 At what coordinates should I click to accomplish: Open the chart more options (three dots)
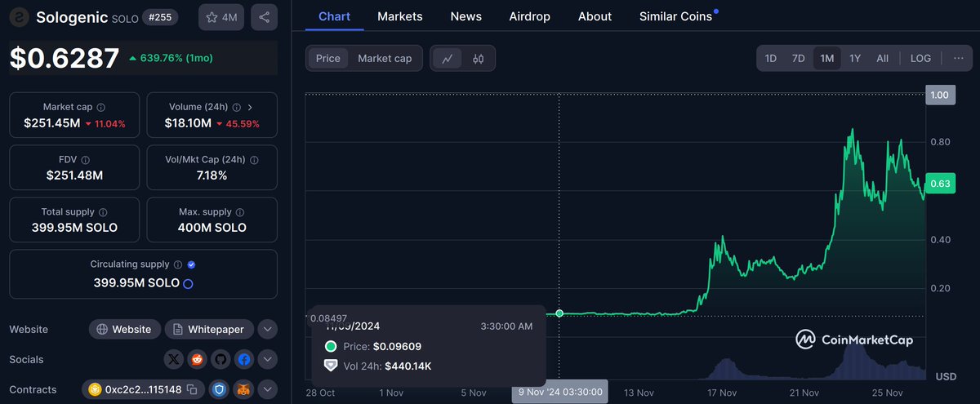[x=958, y=58]
